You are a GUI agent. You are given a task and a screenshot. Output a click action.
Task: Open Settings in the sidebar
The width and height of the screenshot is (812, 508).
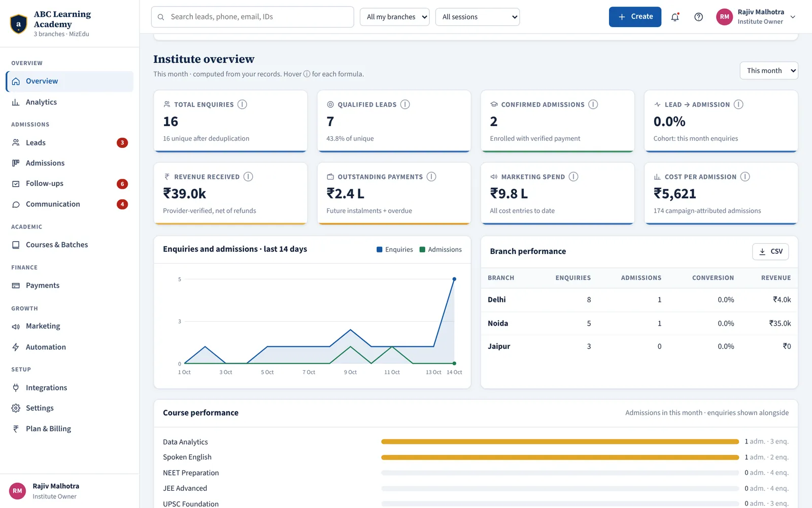pyautogui.click(x=70, y=408)
